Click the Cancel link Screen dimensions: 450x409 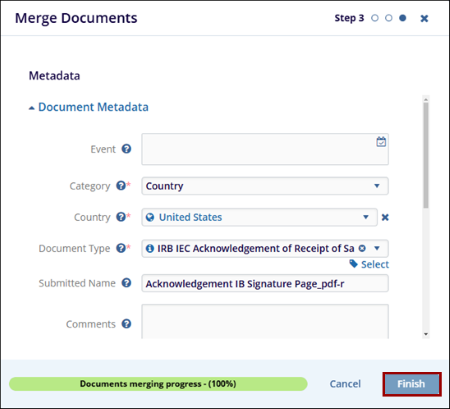point(345,384)
